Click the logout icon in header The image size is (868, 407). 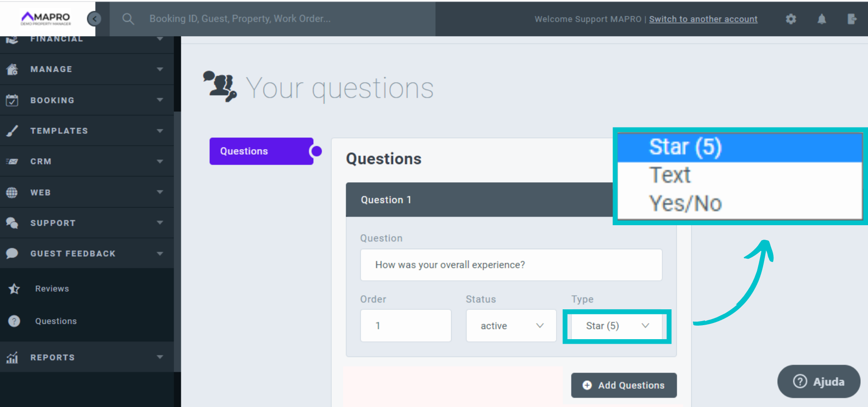[x=852, y=19]
